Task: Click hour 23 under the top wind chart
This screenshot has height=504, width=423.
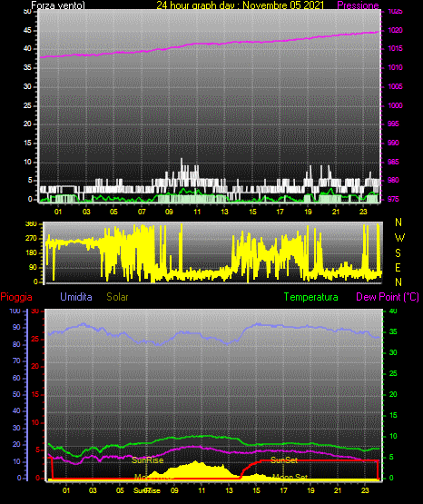Action: 363,212
